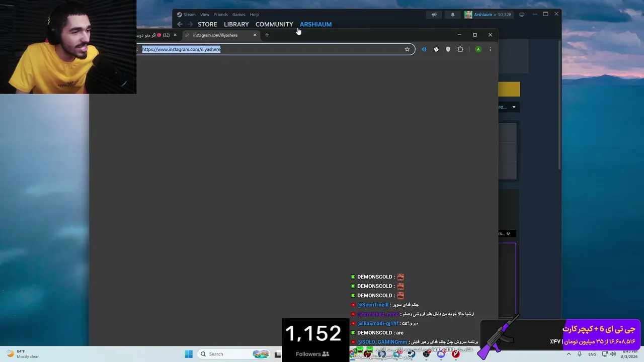Open the browser profile avatar A
Viewport: 644px width, 362px height.
tap(478, 49)
